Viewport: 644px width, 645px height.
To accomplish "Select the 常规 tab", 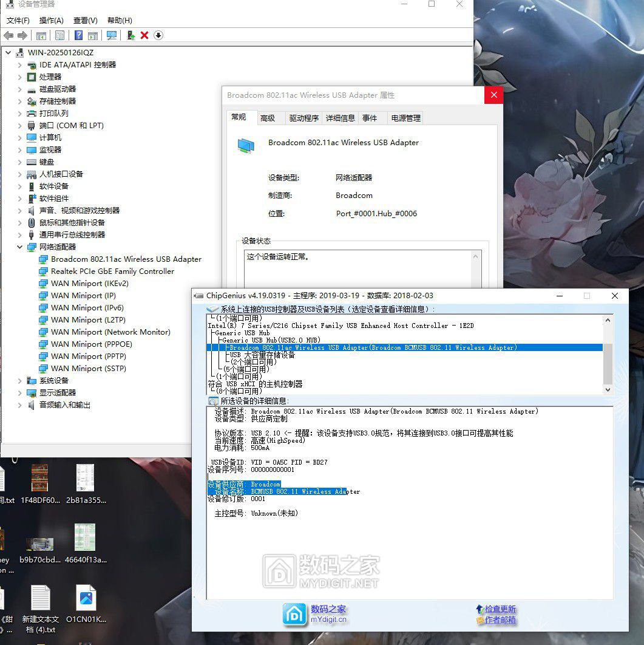I will [x=239, y=117].
